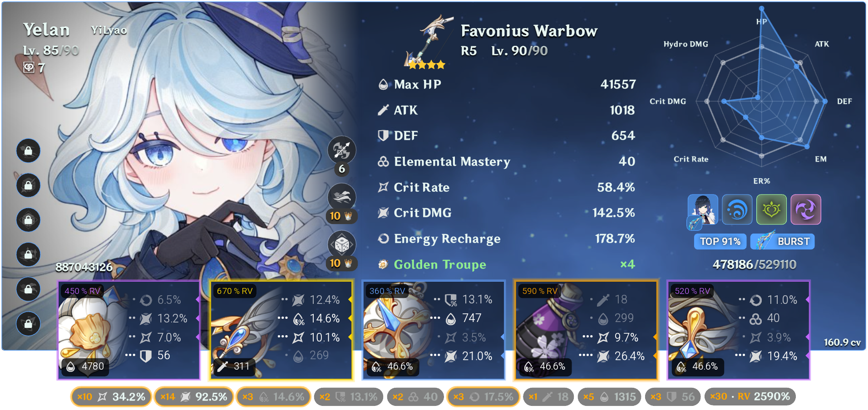Select the purple Electro element team icon
Viewport: 868px width, 410px height.
click(806, 210)
